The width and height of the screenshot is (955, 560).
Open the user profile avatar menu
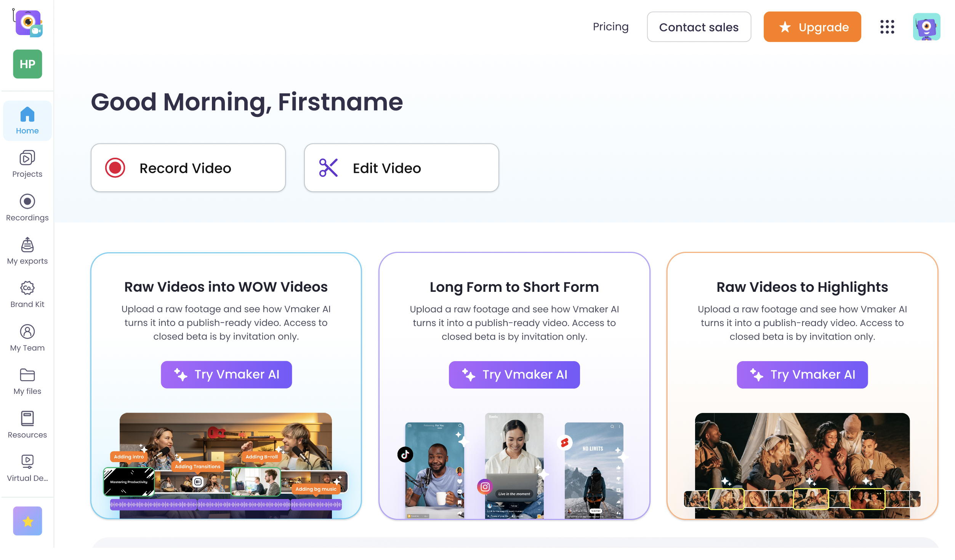click(926, 27)
